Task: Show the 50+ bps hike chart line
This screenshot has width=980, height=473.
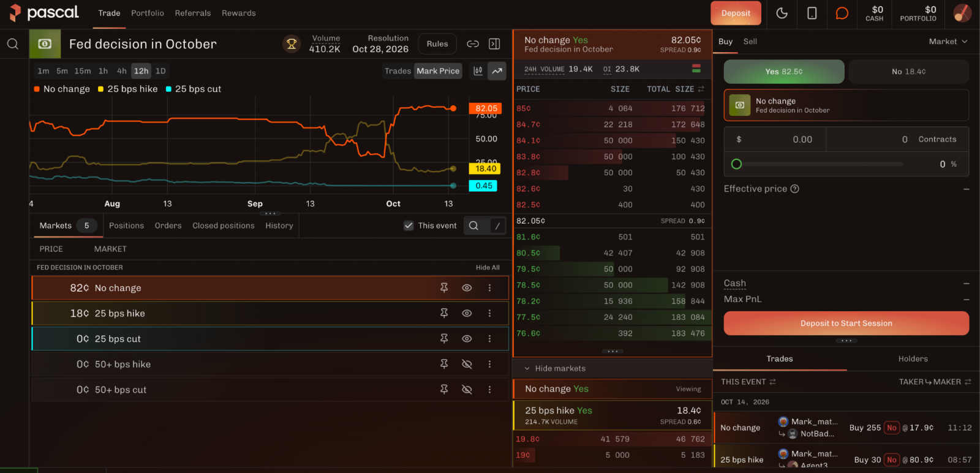Action: (467, 364)
